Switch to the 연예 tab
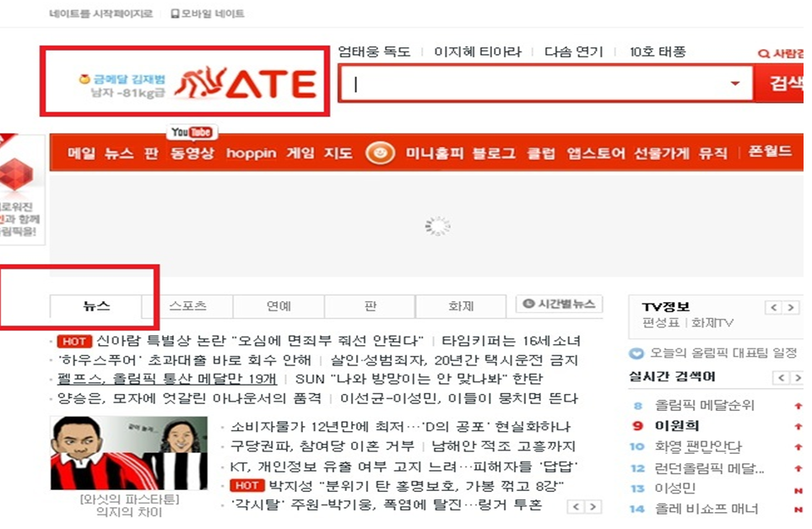 (279, 306)
